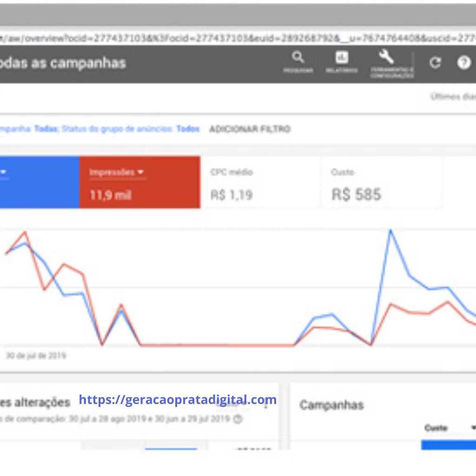Screen dimensions: 476x476
Task: Select the Custo metric card
Action: [381, 183]
